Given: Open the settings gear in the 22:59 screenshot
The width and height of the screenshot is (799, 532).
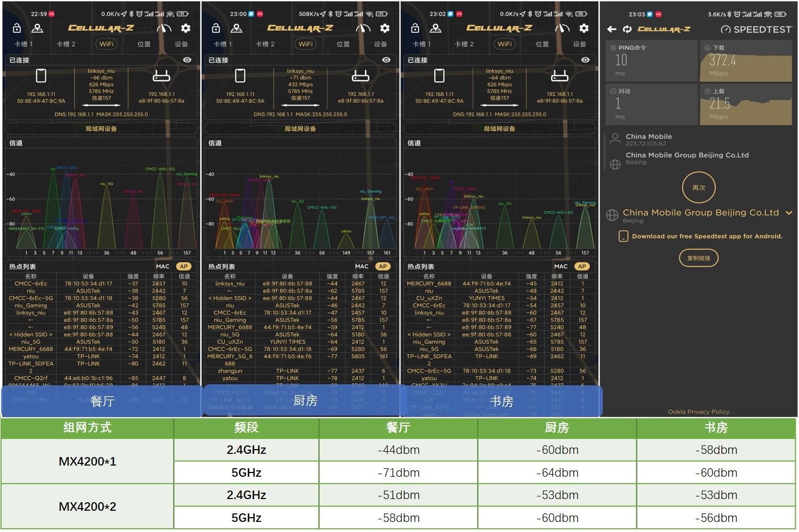Looking at the screenshot, I should 186,28.
